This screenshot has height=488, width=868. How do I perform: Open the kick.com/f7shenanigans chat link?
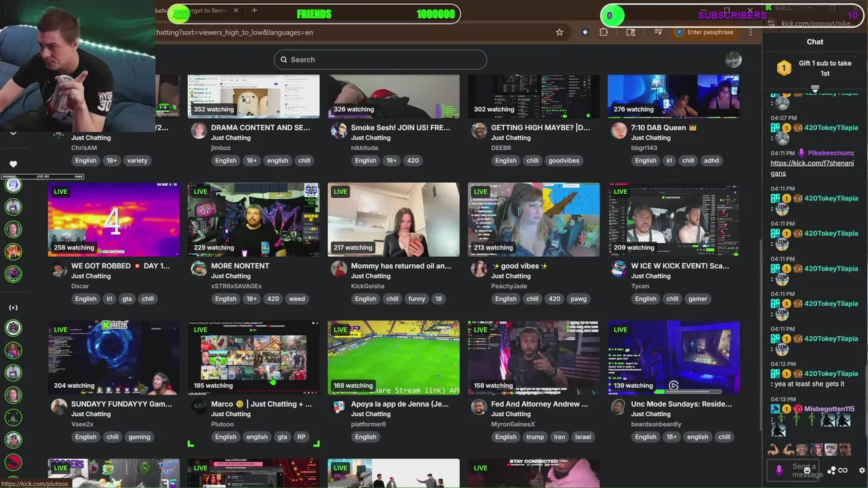(x=812, y=168)
